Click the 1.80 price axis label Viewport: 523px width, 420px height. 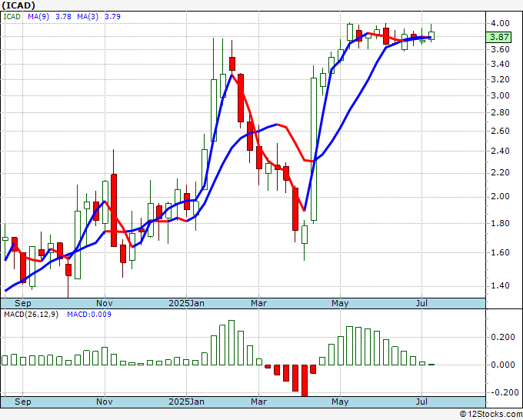pyautogui.click(x=500, y=223)
